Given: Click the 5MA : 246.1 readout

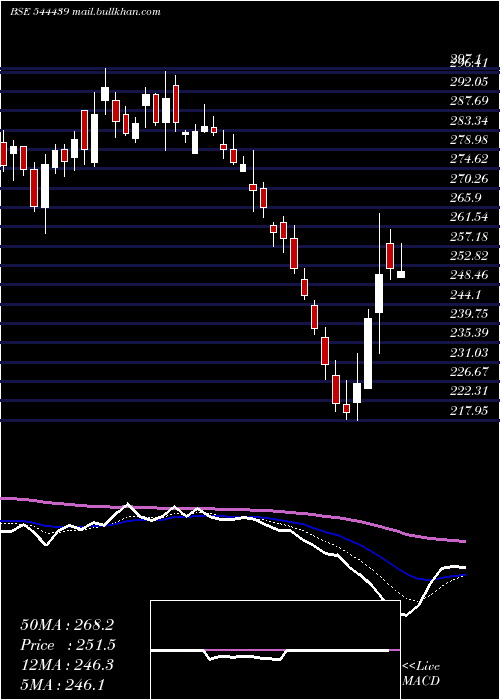Looking at the screenshot, I should click(62, 685).
